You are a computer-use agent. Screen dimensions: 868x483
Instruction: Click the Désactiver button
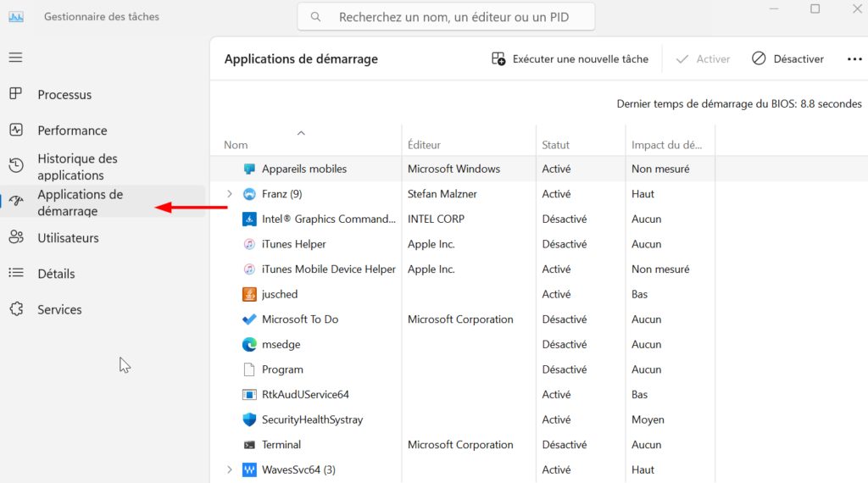[x=787, y=59]
